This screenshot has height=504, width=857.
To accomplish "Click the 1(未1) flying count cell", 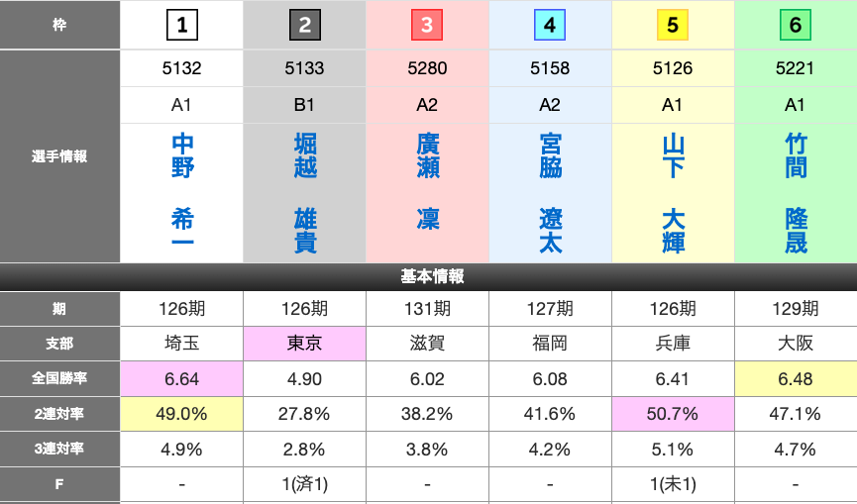I will click(x=673, y=485).
